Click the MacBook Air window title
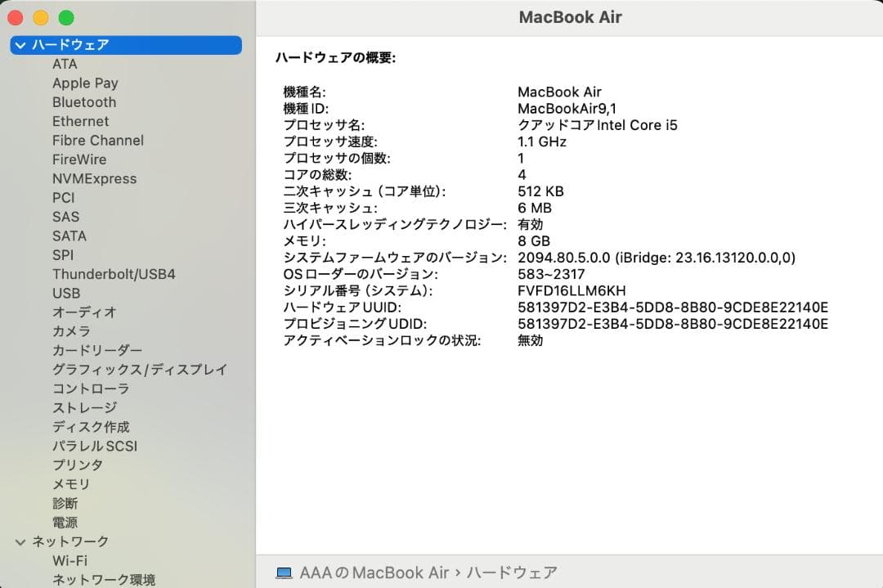 (570, 17)
